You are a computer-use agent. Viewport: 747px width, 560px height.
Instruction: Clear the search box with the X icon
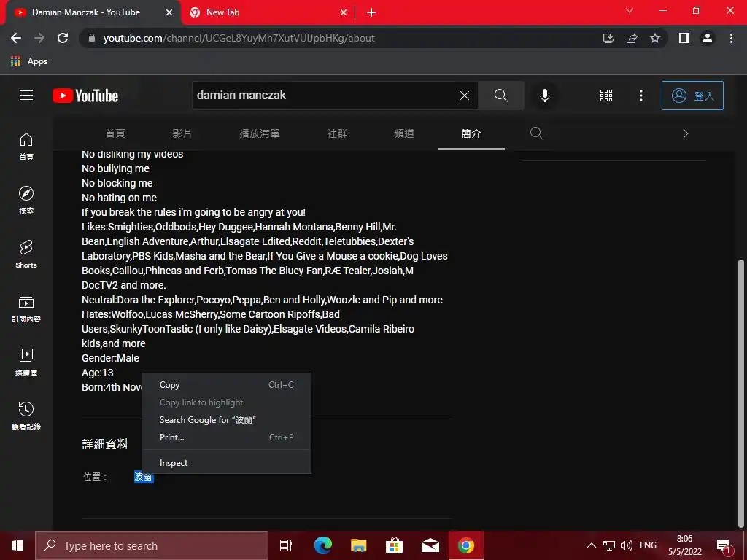[465, 96]
